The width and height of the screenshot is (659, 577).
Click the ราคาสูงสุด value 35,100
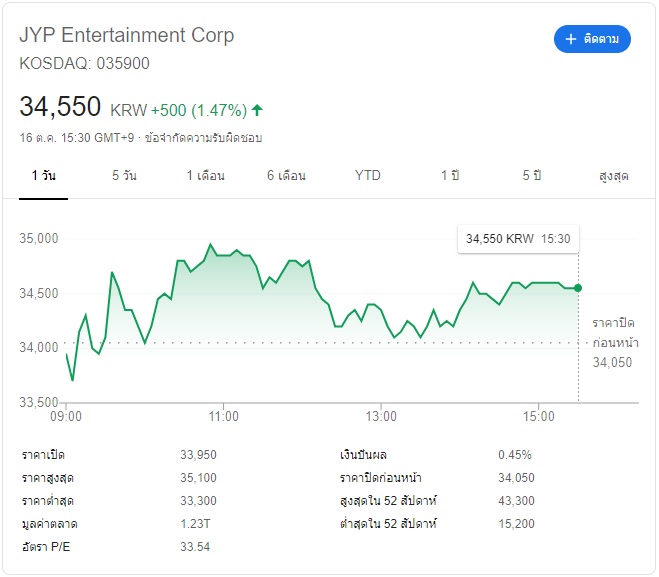tap(198, 478)
